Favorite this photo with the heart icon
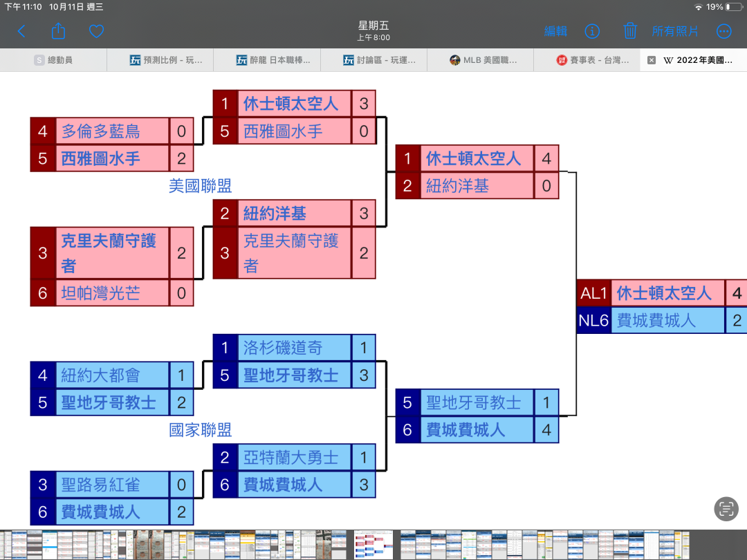747x560 pixels. pyautogui.click(x=96, y=31)
